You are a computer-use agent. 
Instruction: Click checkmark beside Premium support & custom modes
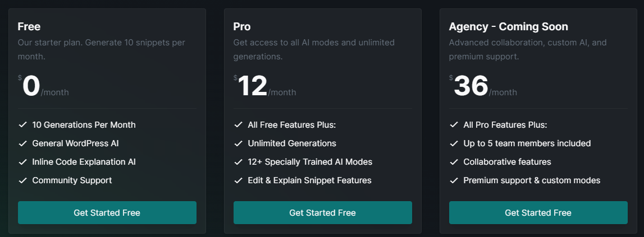point(454,180)
